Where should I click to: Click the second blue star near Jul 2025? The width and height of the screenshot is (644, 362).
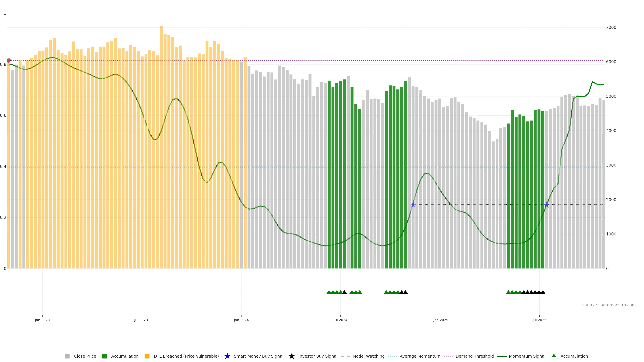(547, 205)
